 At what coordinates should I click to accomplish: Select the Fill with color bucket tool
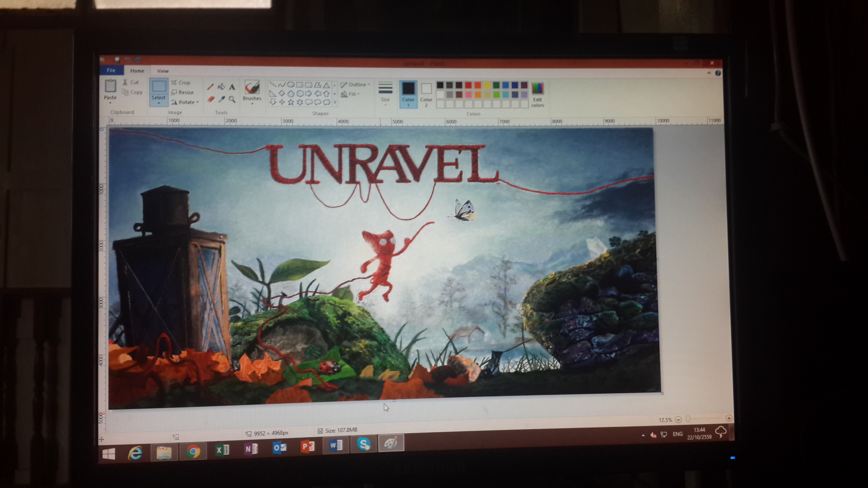(x=221, y=87)
